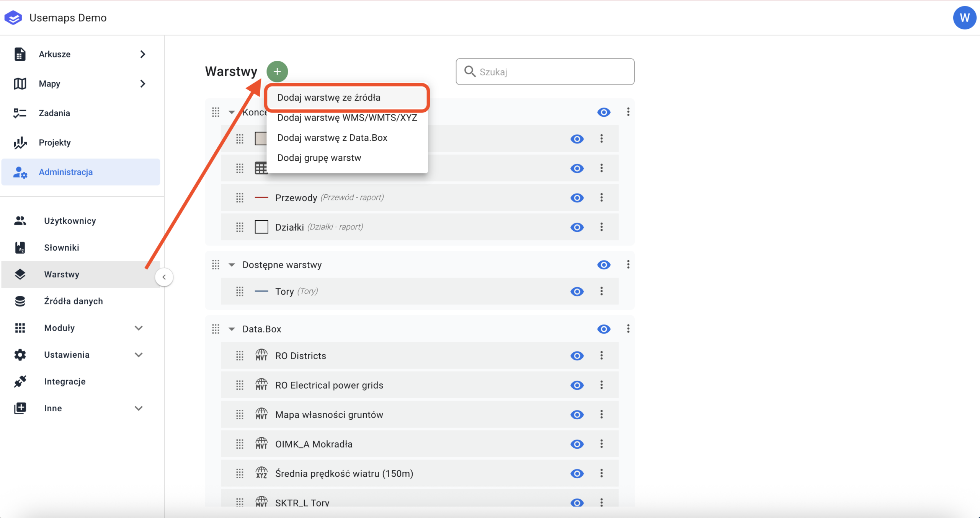Choose Dodaj grupę warstw from menu
The image size is (980, 518).
coord(319,158)
